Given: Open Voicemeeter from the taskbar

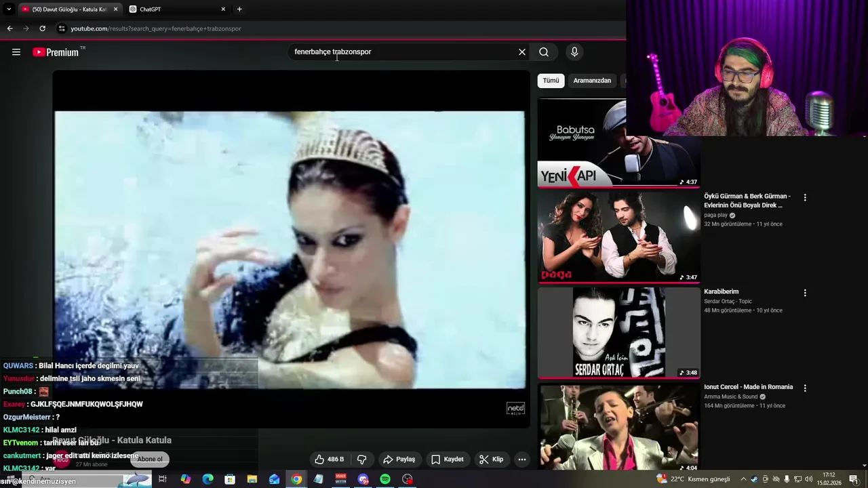Looking at the screenshot, I should pos(341,479).
